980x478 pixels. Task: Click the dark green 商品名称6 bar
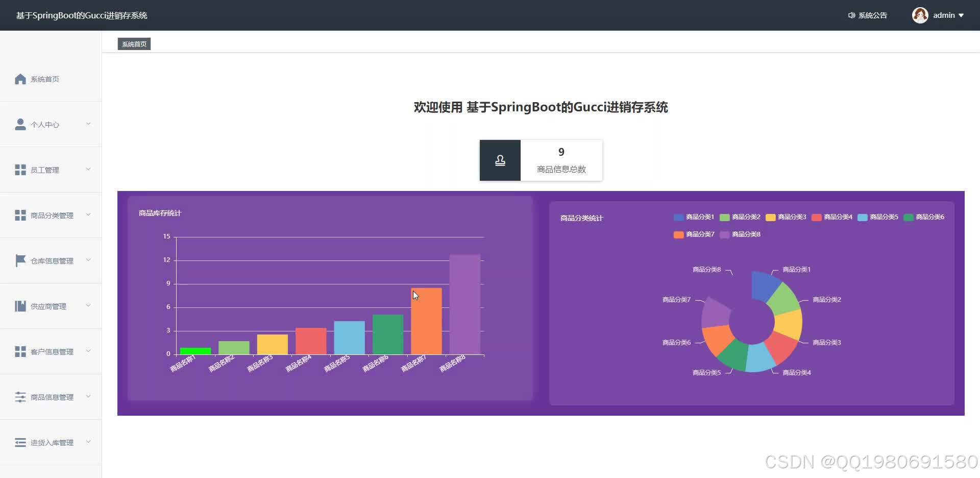388,334
